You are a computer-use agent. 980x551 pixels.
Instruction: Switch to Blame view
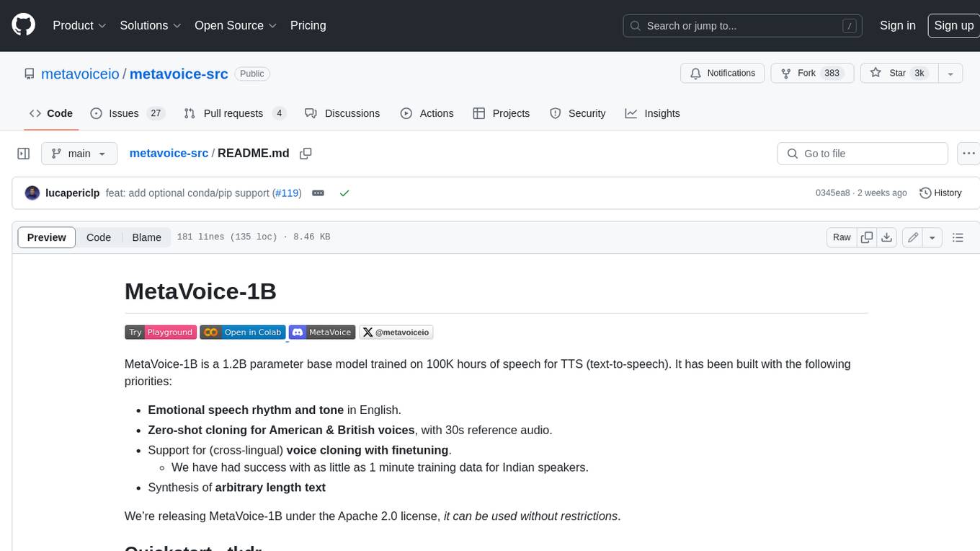[x=146, y=237]
